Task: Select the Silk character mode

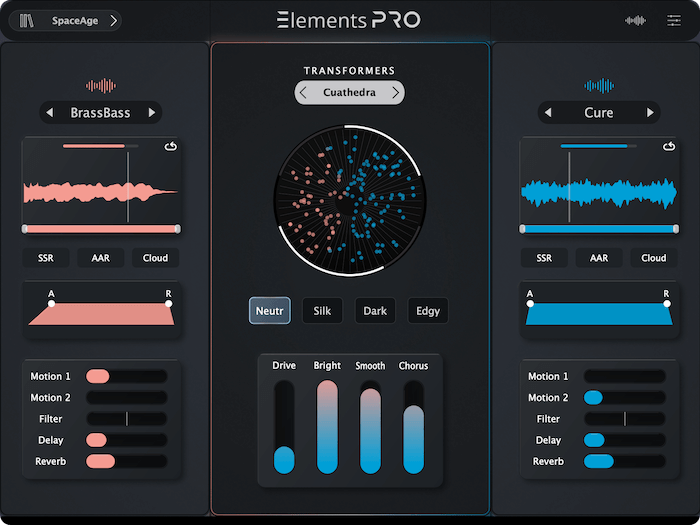Action: pos(322,311)
